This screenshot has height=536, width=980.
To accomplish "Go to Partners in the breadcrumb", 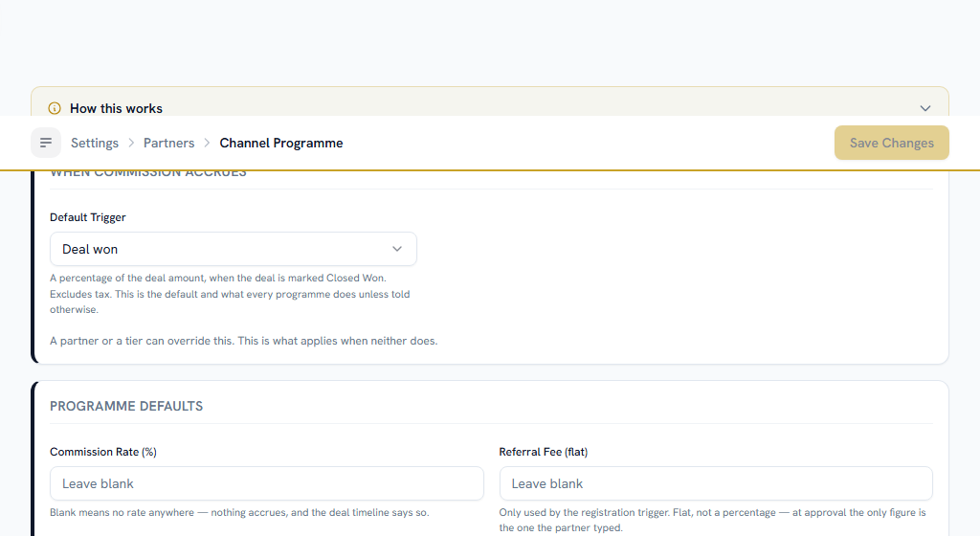I will (x=168, y=143).
